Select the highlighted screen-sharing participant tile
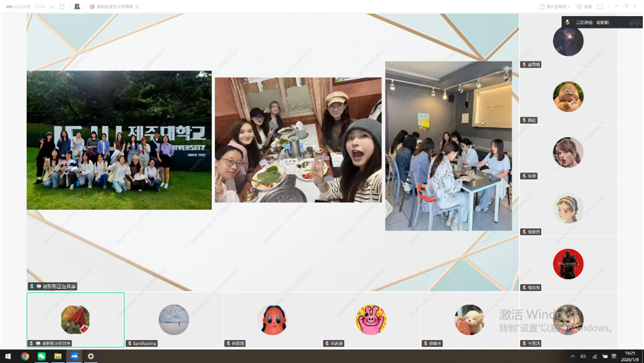The image size is (644, 363). tap(76, 320)
